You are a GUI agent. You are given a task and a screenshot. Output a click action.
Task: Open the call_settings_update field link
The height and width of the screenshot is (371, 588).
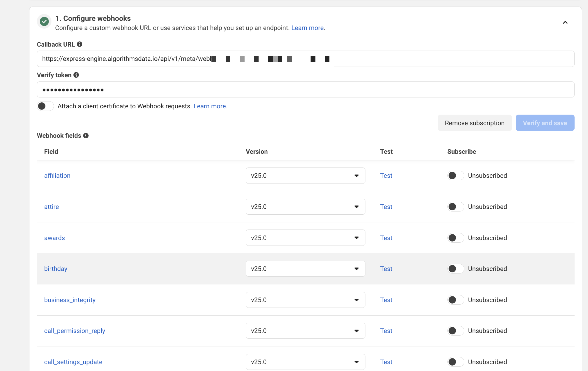tap(73, 362)
